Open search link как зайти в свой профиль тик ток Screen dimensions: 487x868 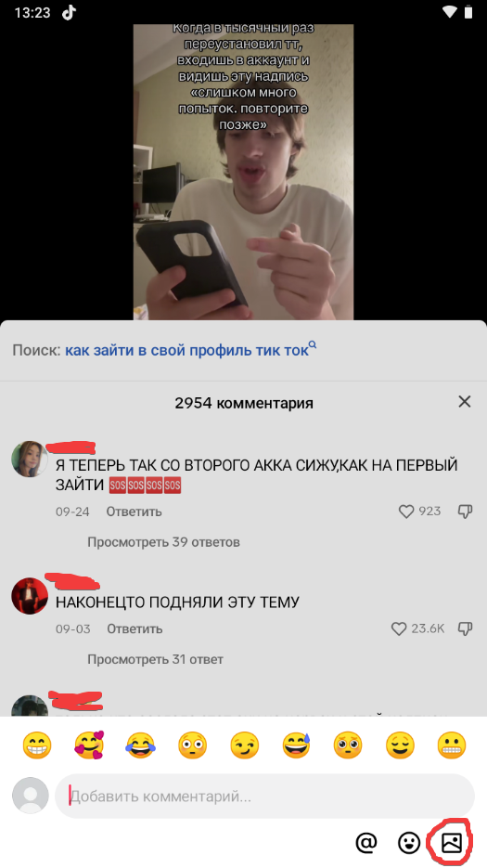187,350
